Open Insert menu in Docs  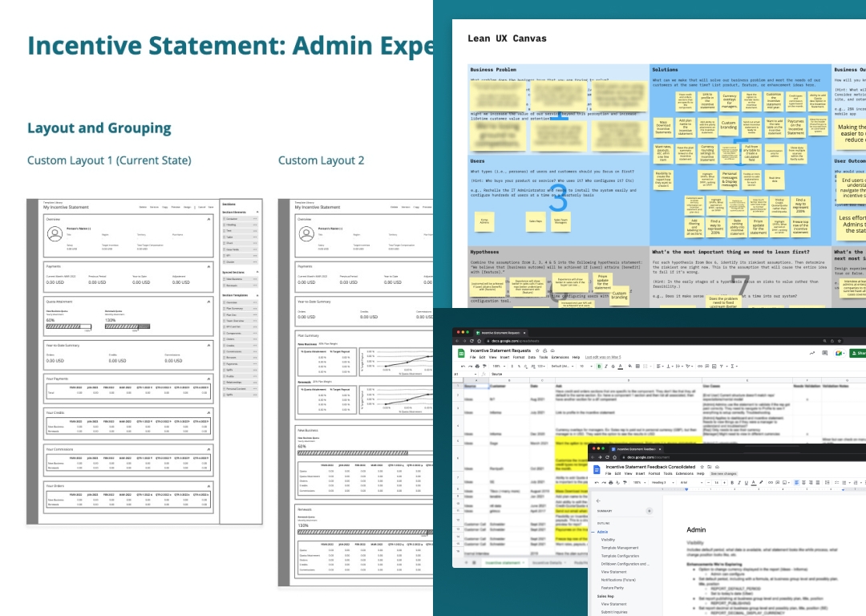point(640,473)
